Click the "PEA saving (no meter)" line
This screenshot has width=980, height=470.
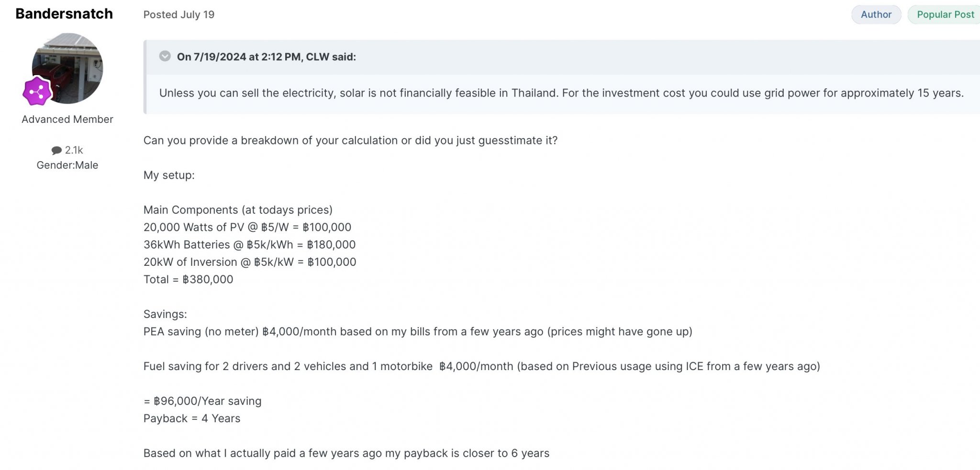pyautogui.click(x=417, y=332)
